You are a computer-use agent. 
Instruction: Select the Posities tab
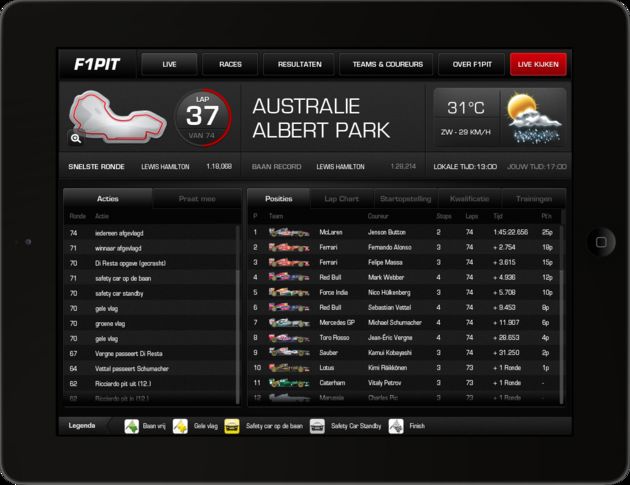tap(278, 199)
